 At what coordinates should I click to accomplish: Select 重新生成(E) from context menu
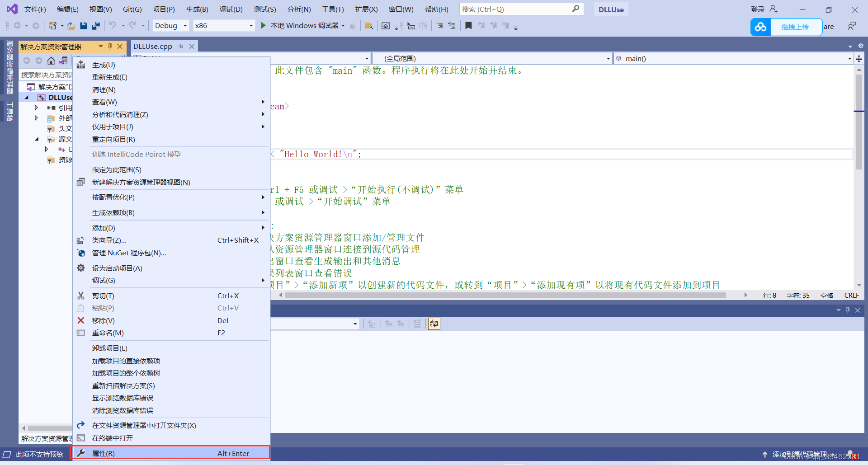point(171,77)
